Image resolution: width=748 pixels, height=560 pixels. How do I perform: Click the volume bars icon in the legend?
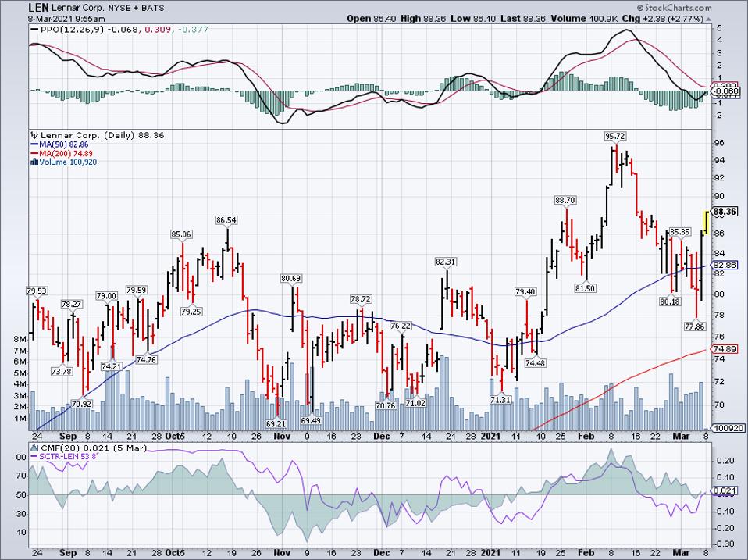[34, 162]
